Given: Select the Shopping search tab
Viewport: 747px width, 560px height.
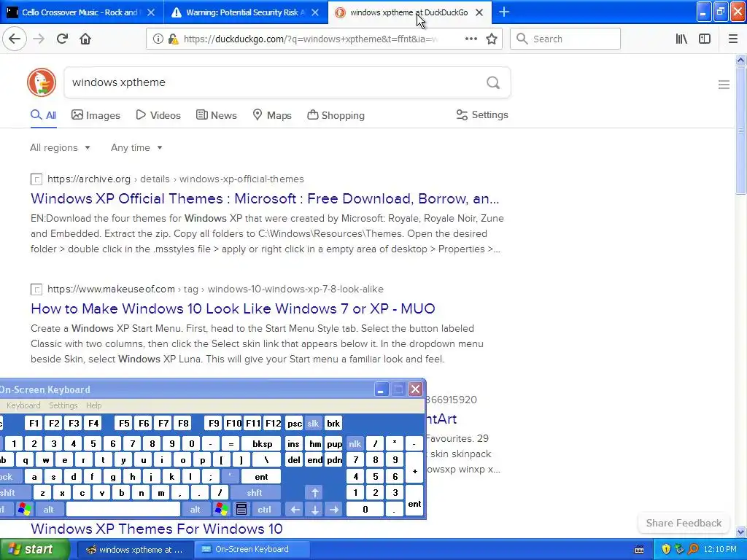Looking at the screenshot, I should pyautogui.click(x=336, y=115).
